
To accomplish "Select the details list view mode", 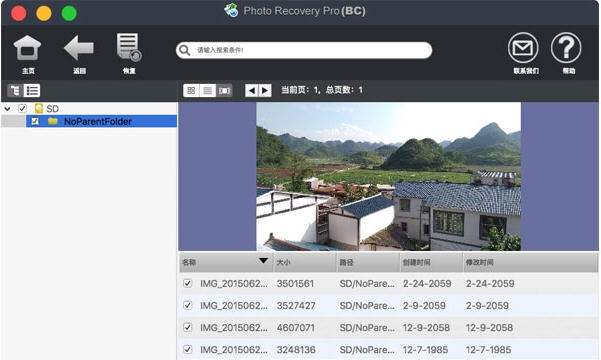I will click(208, 90).
